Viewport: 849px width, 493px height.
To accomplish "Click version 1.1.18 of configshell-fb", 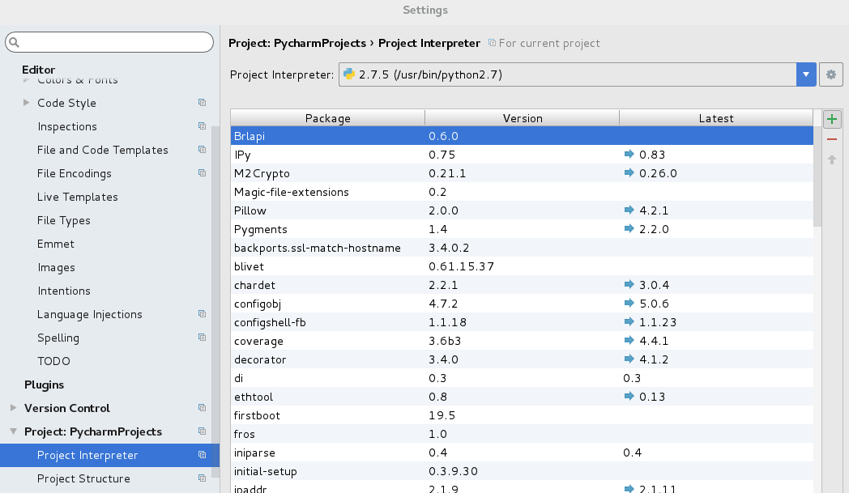I will coord(447,322).
